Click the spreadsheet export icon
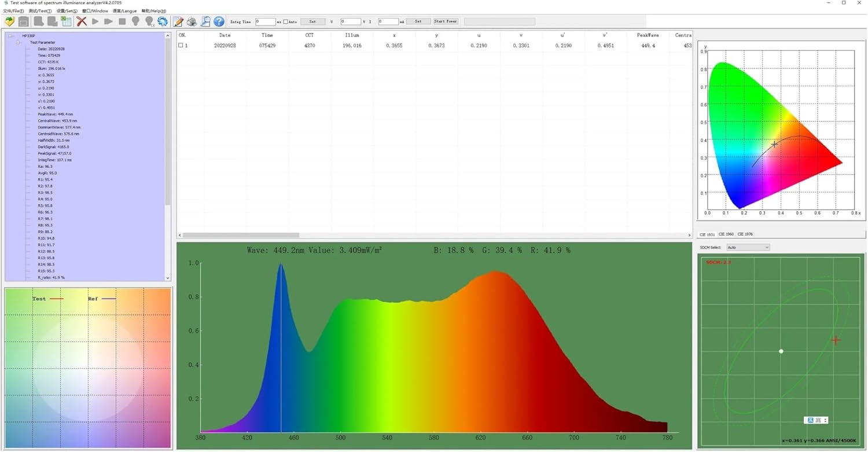 click(x=66, y=21)
